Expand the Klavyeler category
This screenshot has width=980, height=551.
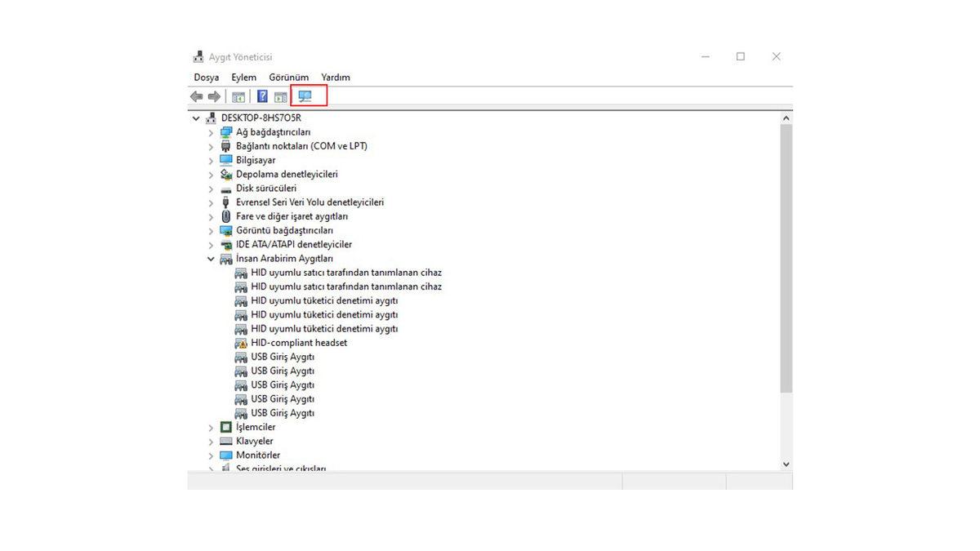point(211,442)
